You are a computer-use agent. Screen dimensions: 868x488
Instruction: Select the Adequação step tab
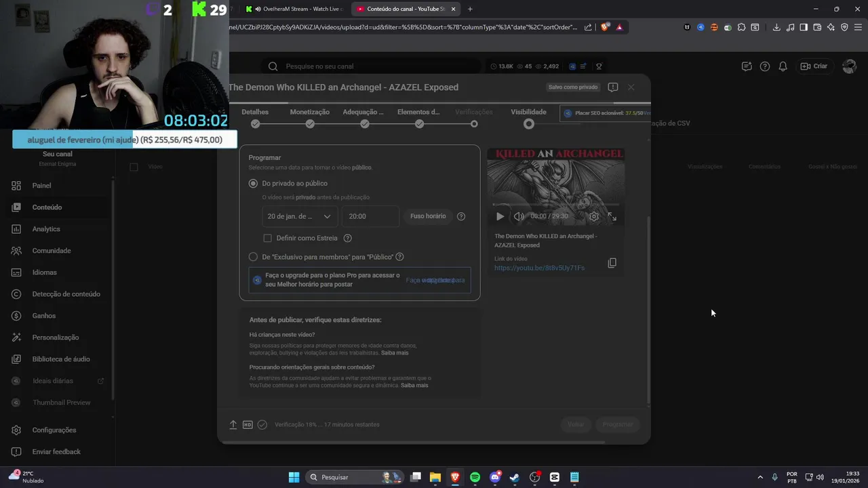coord(364,117)
